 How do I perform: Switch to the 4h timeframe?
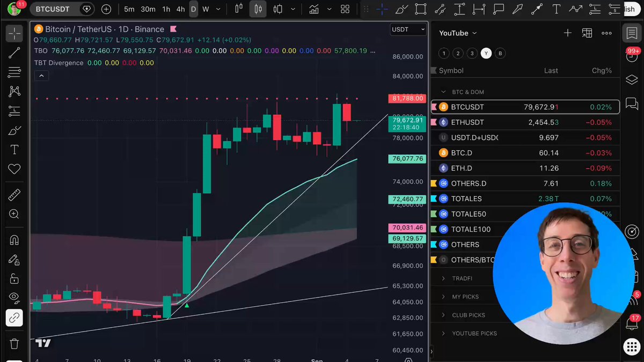click(180, 9)
